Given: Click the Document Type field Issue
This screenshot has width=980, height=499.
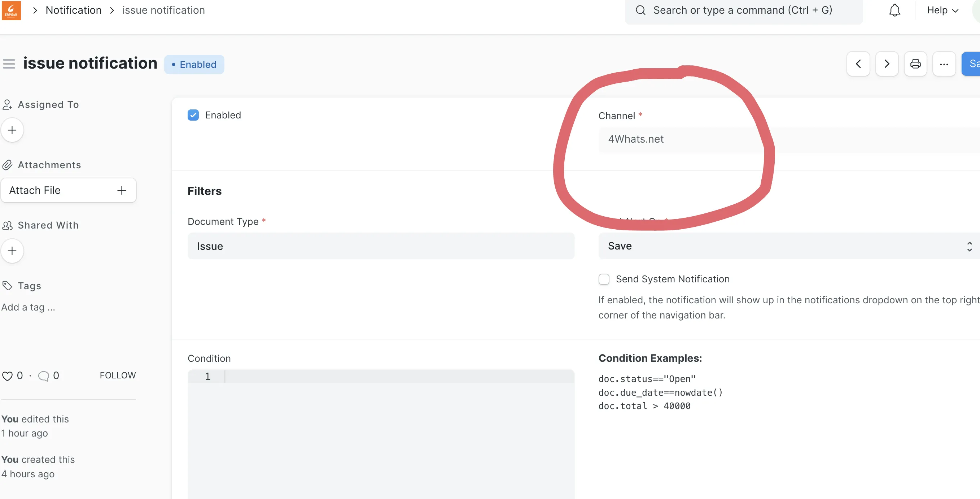Looking at the screenshot, I should [x=381, y=246].
